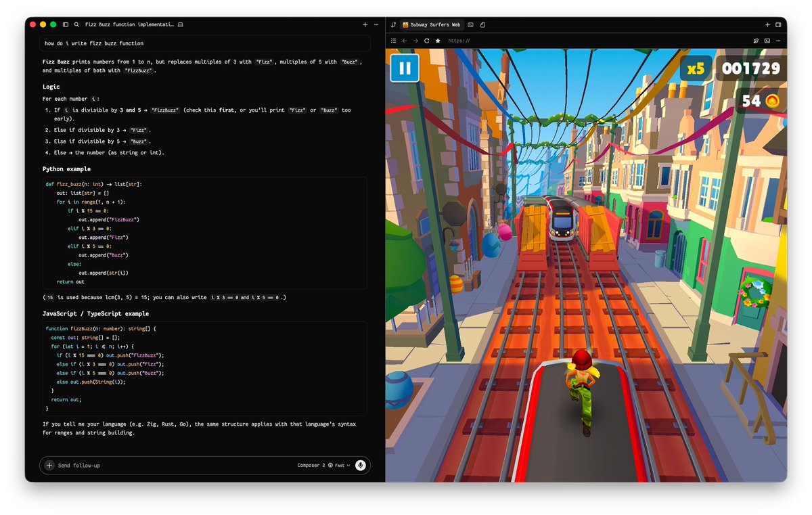This screenshot has height=515, width=812.
Task: Open chat panel more options menu
Action: click(x=376, y=24)
